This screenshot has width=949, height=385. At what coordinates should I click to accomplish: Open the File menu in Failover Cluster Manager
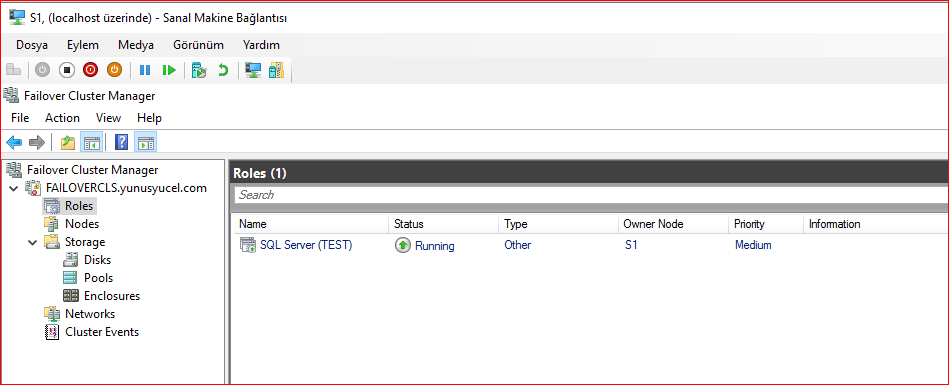coord(20,117)
